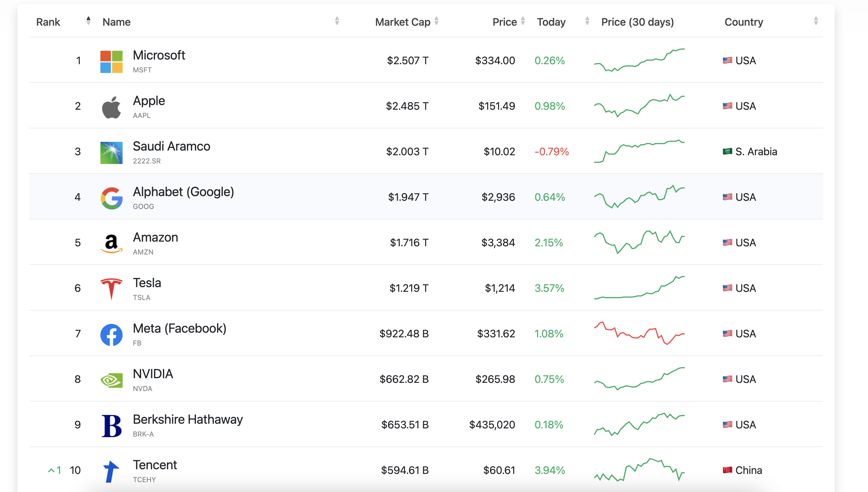Click Amazon's 30-day price chart

pyautogui.click(x=639, y=242)
